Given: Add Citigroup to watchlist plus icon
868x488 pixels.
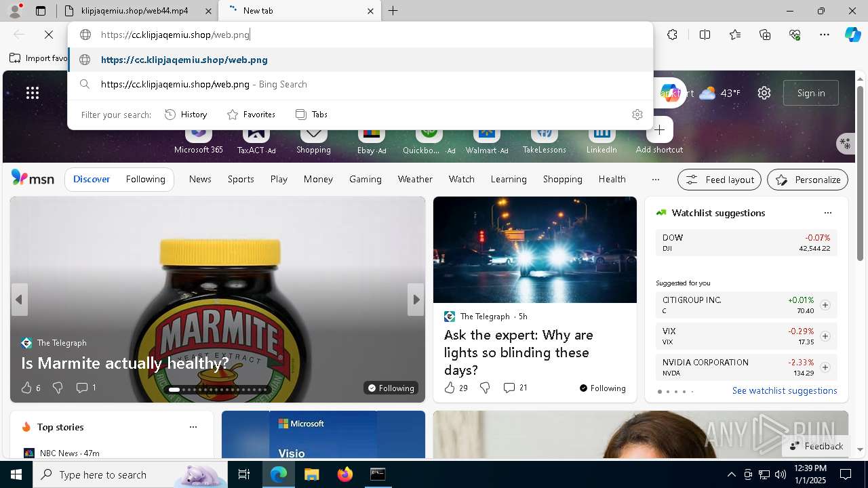Looking at the screenshot, I should click(825, 305).
